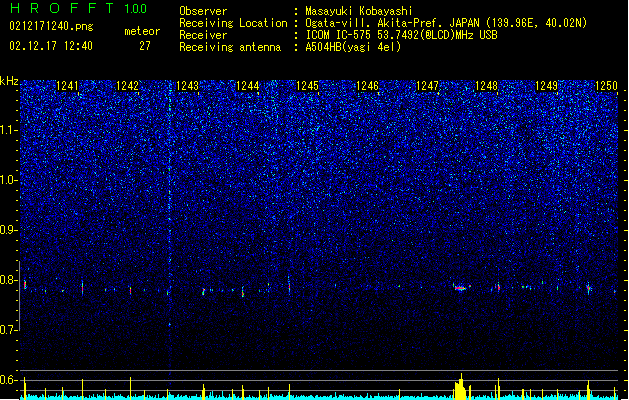Click the 'Receiver' field label
Image resolution: width=629 pixels, height=400 pixels.
(203, 35)
